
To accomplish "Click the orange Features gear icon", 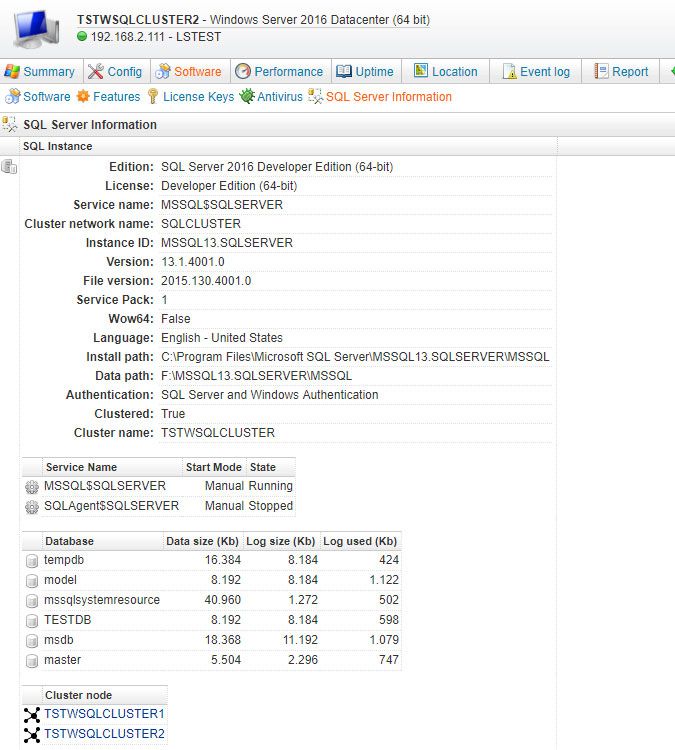I will [83, 96].
